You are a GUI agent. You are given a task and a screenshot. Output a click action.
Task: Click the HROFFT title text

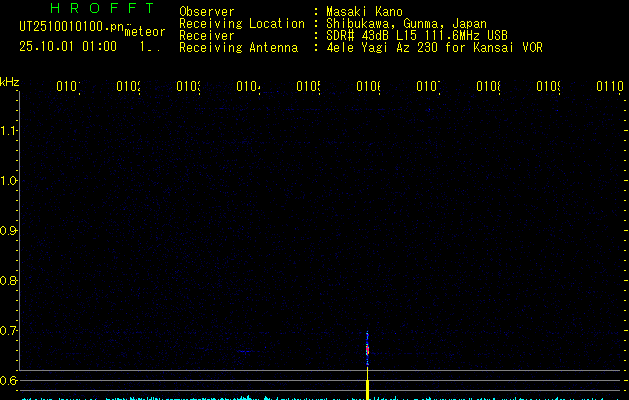102,8
